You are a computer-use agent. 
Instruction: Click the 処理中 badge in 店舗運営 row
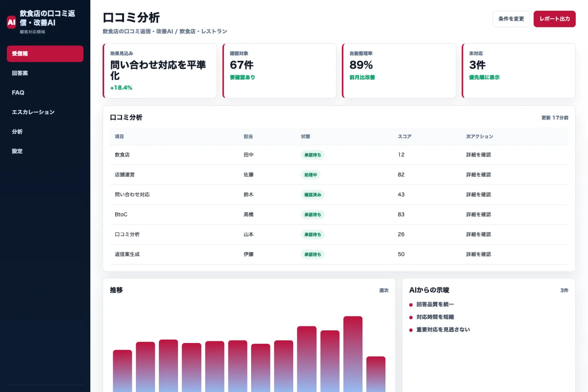311,175
